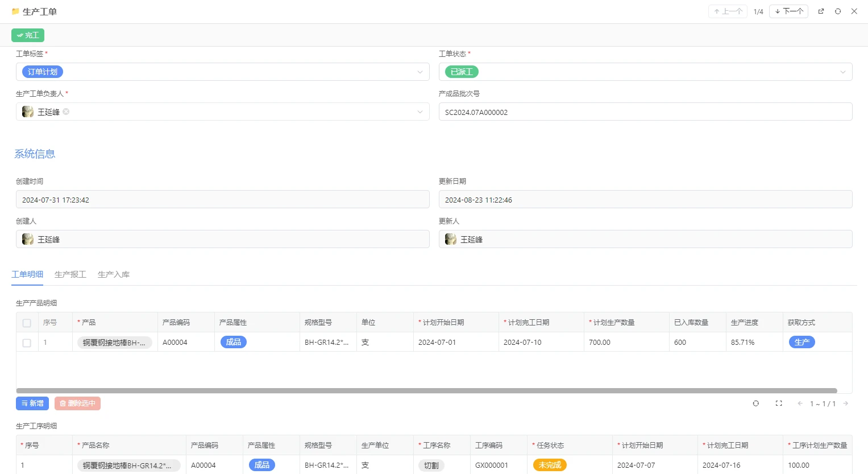This screenshot has height=474, width=868.
Task: Click 新增 to add a product row
Action: 32,403
